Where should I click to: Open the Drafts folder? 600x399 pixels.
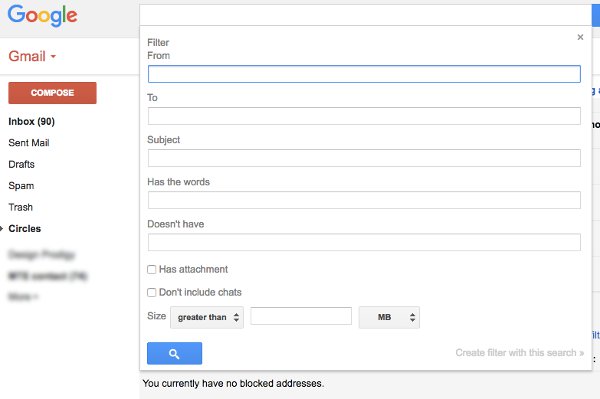coord(21,164)
